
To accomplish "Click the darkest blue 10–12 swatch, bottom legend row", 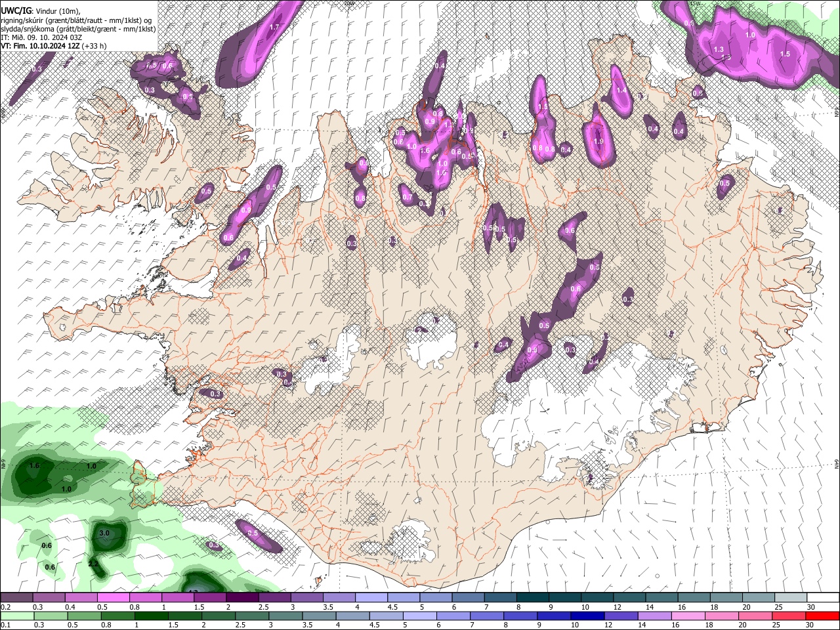I will click(x=589, y=616).
